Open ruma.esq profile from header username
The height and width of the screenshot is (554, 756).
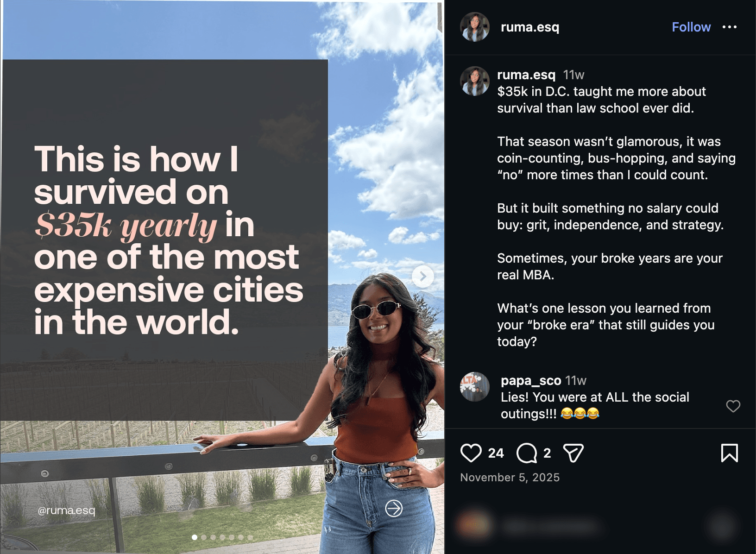coord(530,27)
